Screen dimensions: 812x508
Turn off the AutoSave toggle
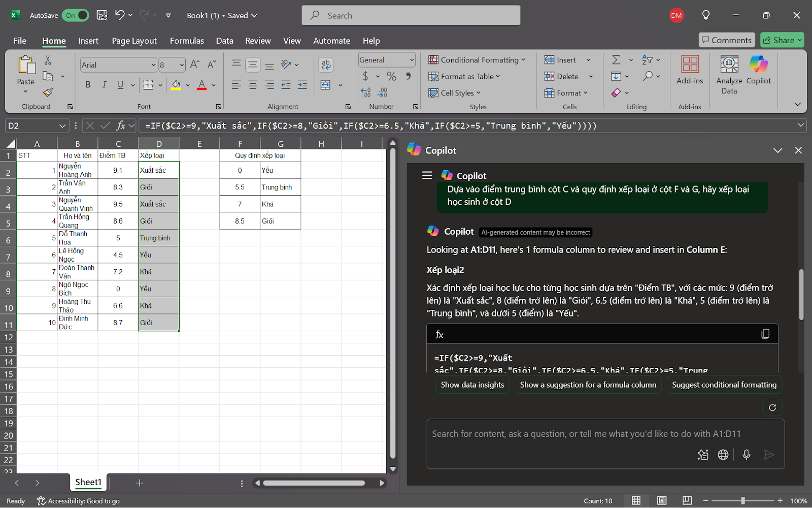(x=75, y=16)
